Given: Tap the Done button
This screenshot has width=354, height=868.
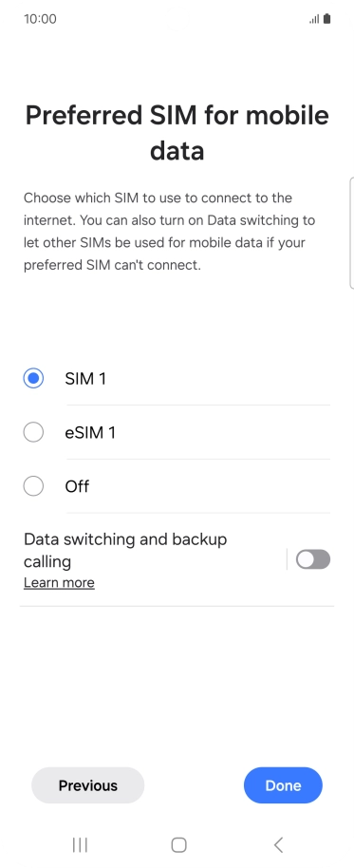Looking at the screenshot, I should (x=283, y=785).
